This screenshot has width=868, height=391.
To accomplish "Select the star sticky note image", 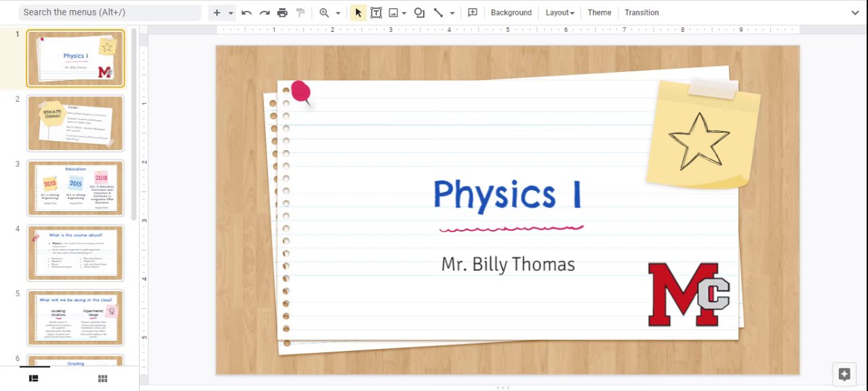I will click(703, 134).
